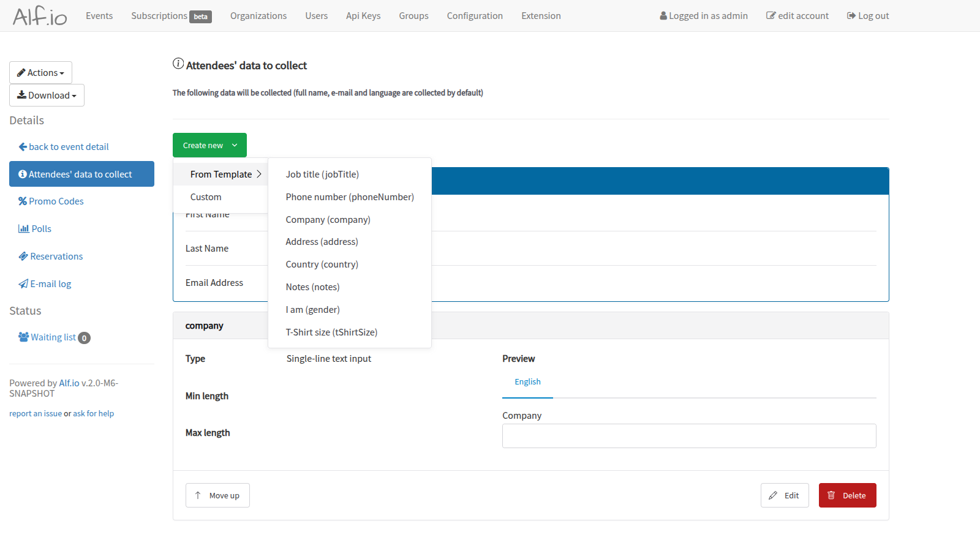Image resolution: width=980 pixels, height=551 pixels.
Task: Pick the T-Shirt size (tShirtSize) template
Action: [331, 332]
